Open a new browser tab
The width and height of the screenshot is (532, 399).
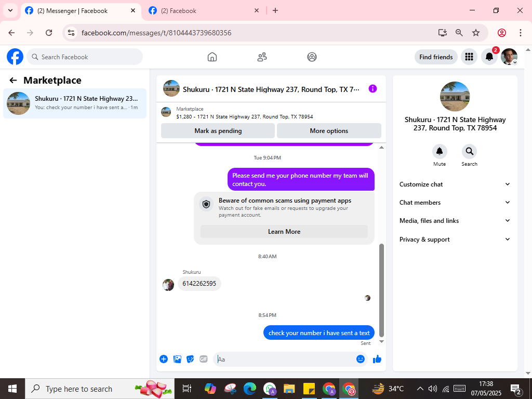(275, 10)
